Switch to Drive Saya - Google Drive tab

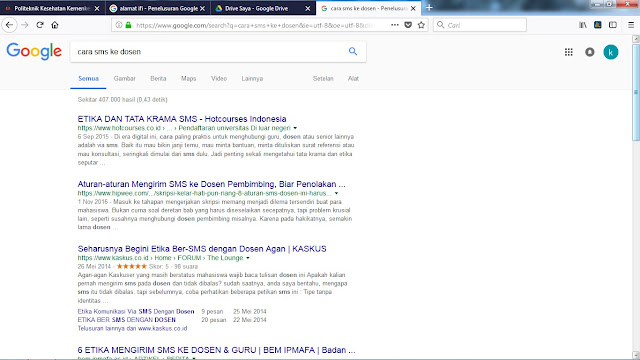pos(263,8)
